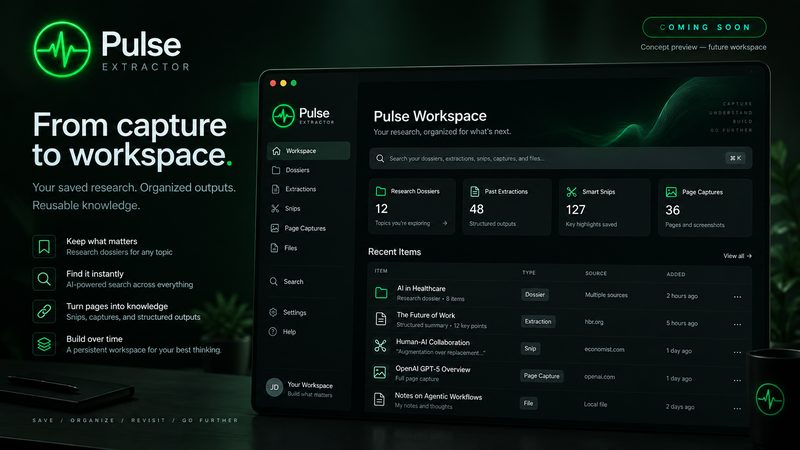Click document icon for The Future of Work
Screen dimensions: 800x450
381,319
